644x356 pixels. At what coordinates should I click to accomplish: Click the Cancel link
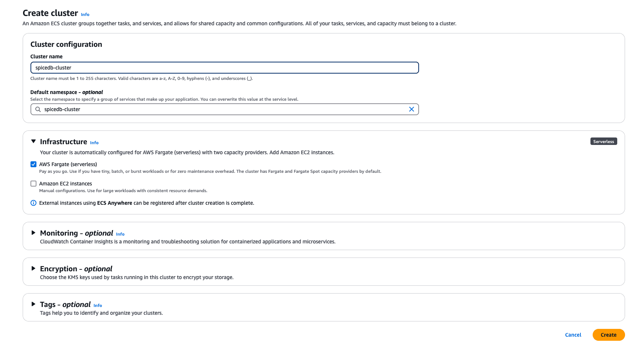573,334
